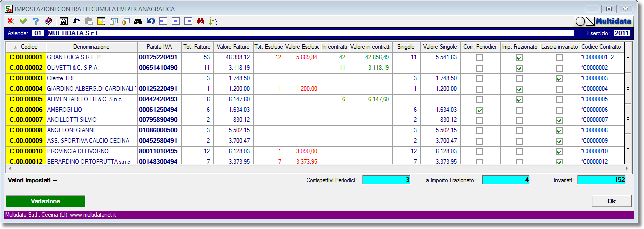Click the Azienda code field 01
The width and height of the screenshot is (644, 229).
38,33
